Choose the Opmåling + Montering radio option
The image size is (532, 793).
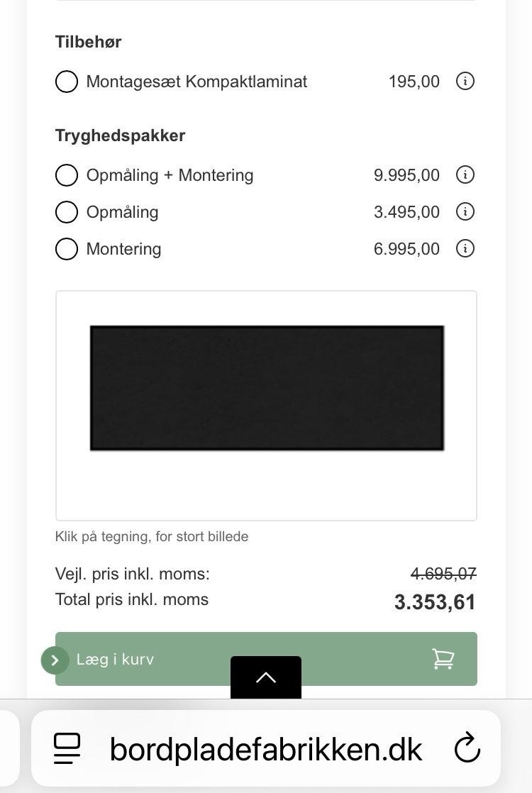click(x=67, y=175)
